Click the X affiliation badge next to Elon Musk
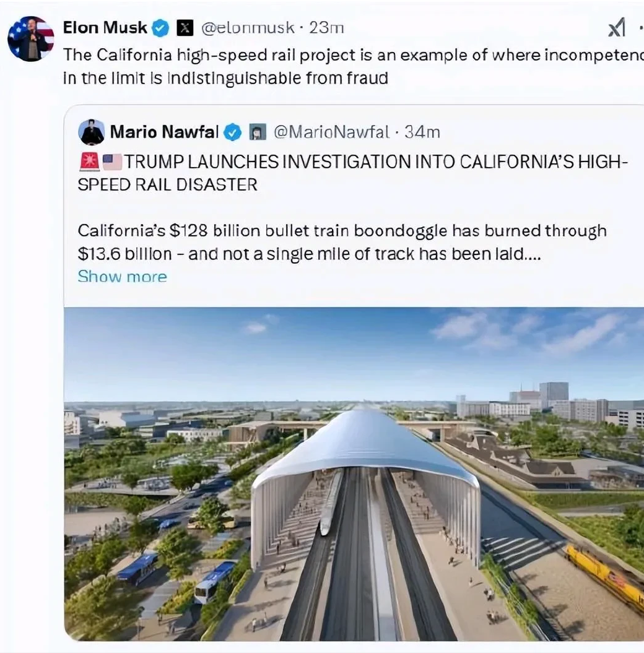Image resolution: width=644 pixels, height=653 pixels. 185,28
